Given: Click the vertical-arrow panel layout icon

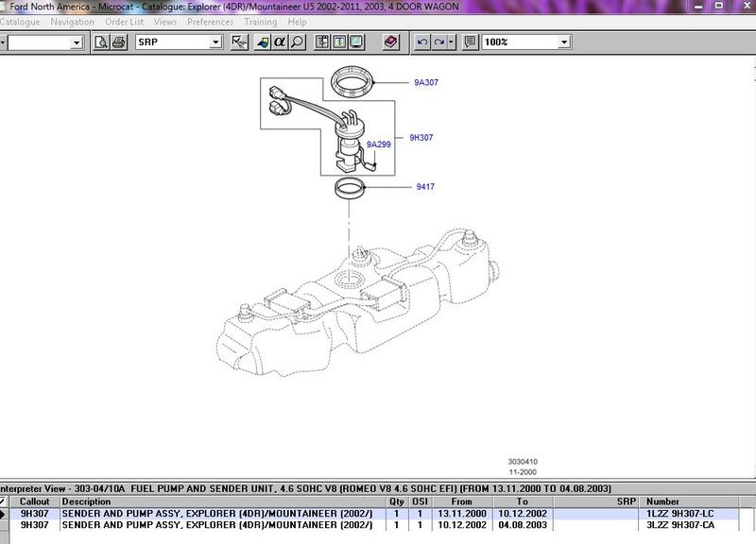Looking at the screenshot, I should [x=339, y=42].
